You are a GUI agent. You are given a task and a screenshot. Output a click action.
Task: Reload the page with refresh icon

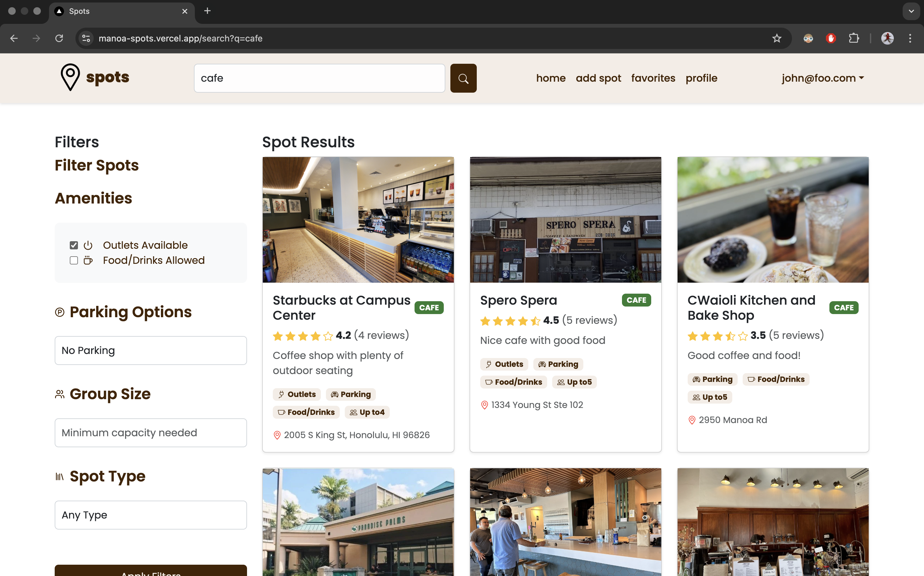pos(59,38)
